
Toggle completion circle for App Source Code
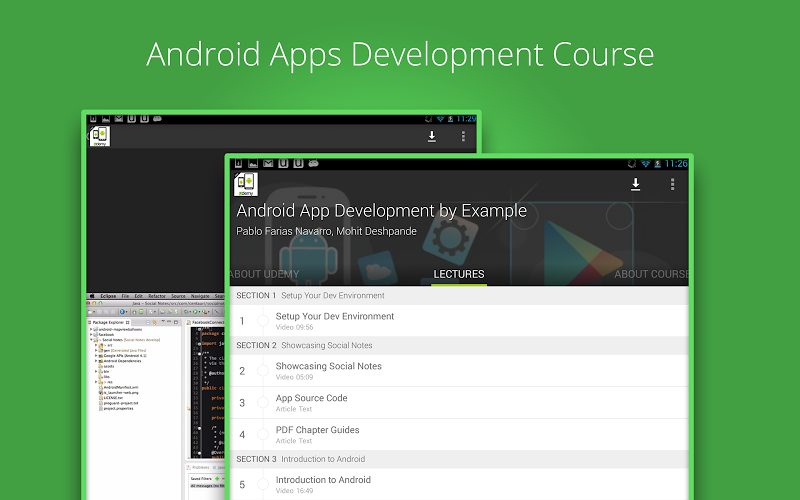(x=263, y=403)
